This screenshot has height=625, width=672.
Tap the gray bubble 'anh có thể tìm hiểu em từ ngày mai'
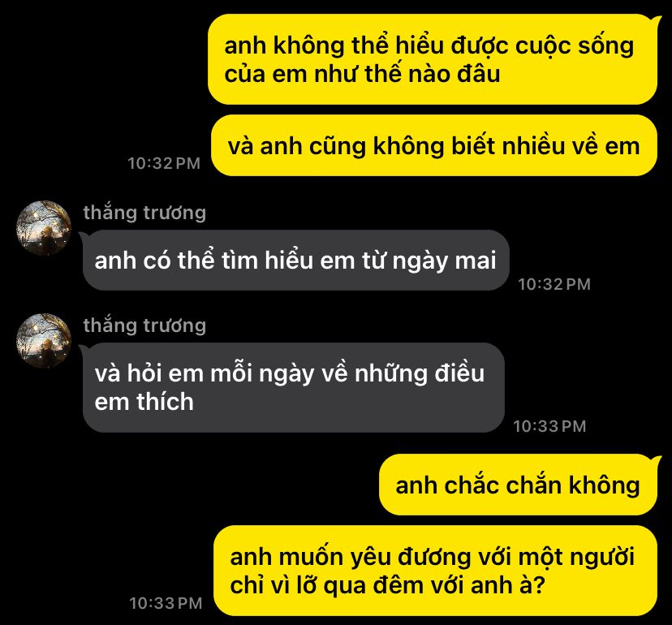[295, 261]
